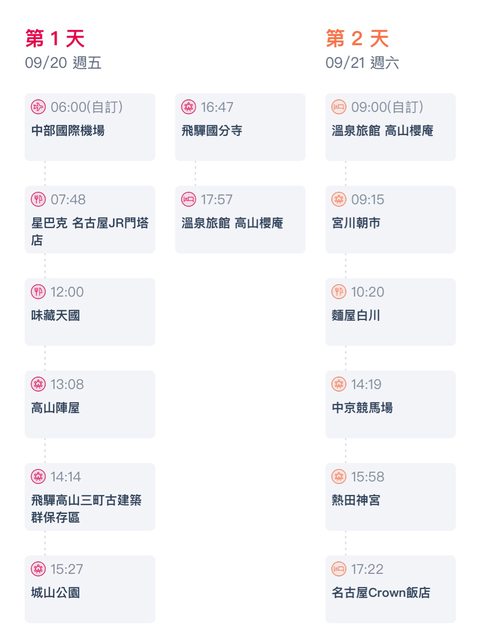Click the attraction icon beside 13:08
This screenshot has width=481, height=640.
38,384
